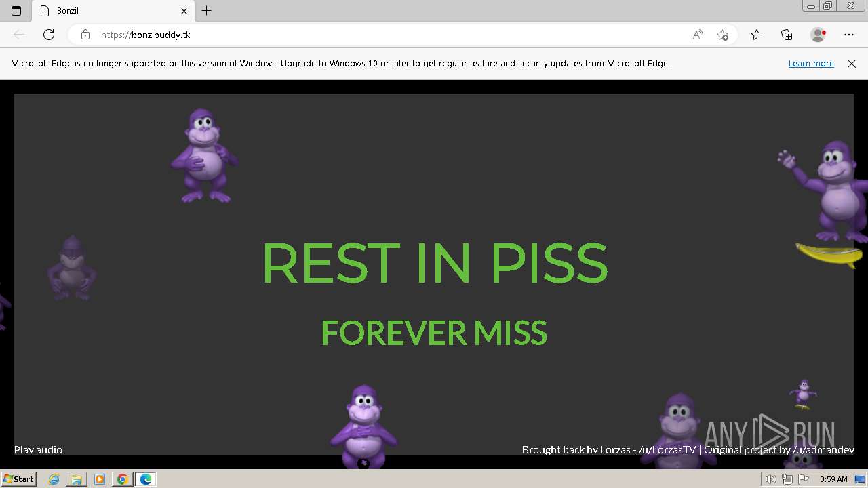Open Action Center flag icon
The image size is (868, 488).
804,479
